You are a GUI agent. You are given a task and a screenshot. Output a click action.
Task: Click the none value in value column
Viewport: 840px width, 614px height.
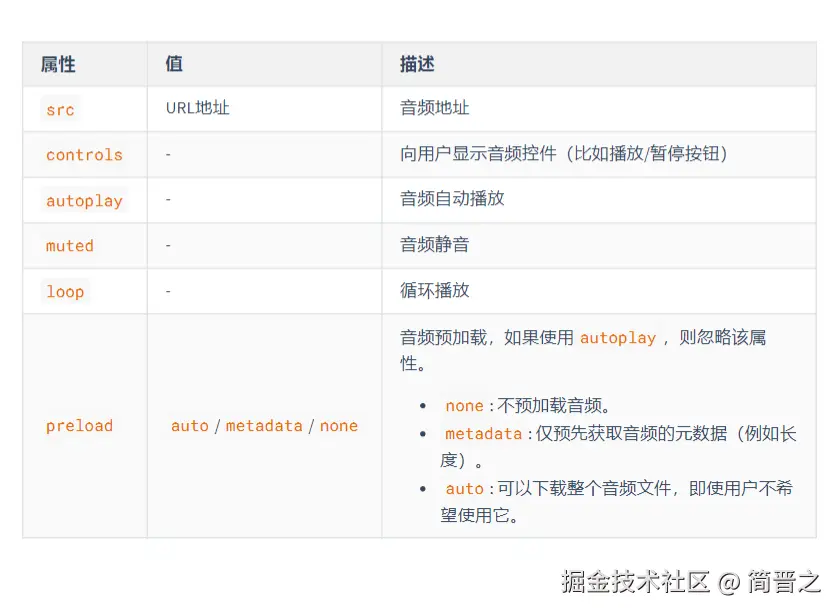click(338, 426)
